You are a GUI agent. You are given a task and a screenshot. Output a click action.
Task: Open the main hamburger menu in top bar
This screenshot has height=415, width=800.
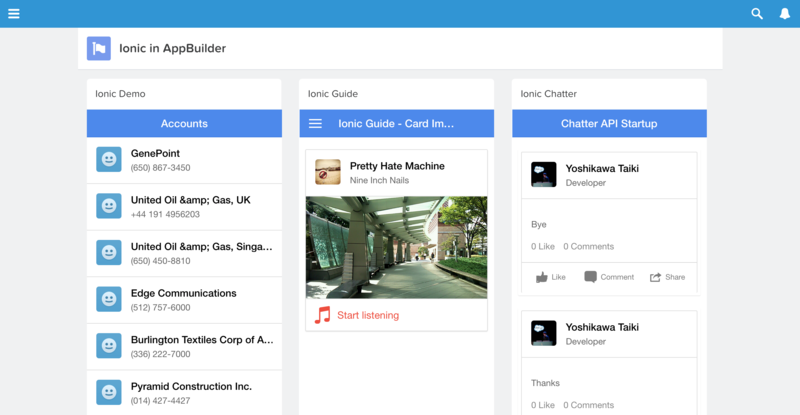(x=14, y=14)
